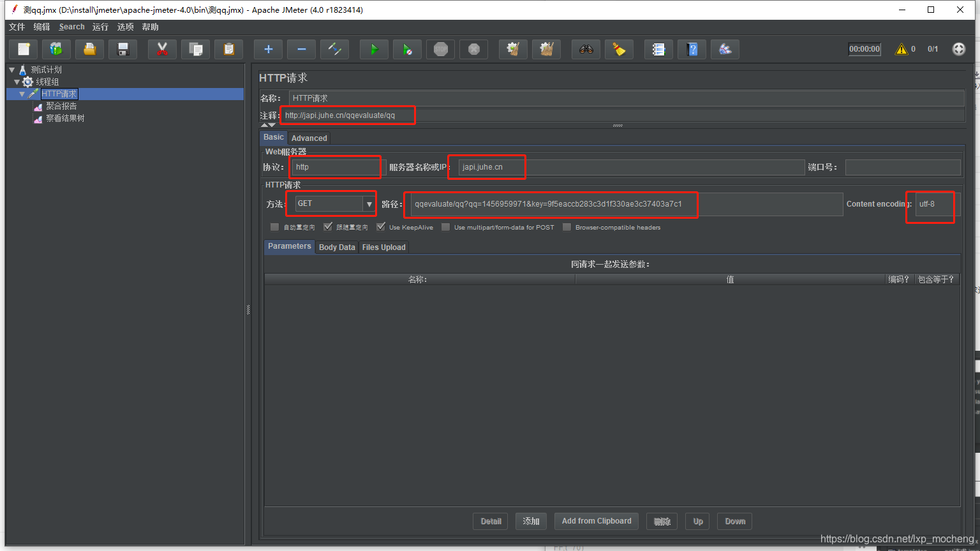Click the 删除 button
The image size is (980, 551).
pos(662,521)
